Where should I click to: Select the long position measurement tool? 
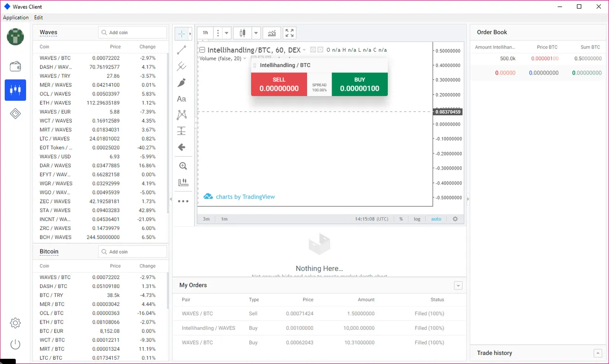pyautogui.click(x=182, y=131)
